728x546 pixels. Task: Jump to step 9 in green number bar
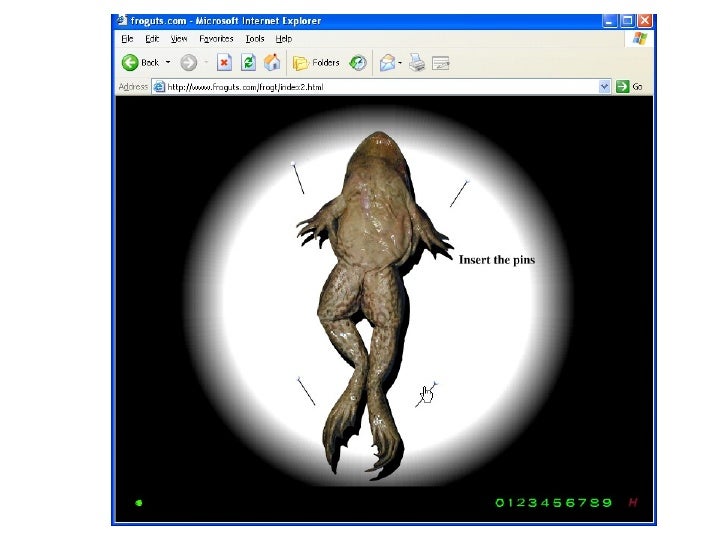point(607,503)
